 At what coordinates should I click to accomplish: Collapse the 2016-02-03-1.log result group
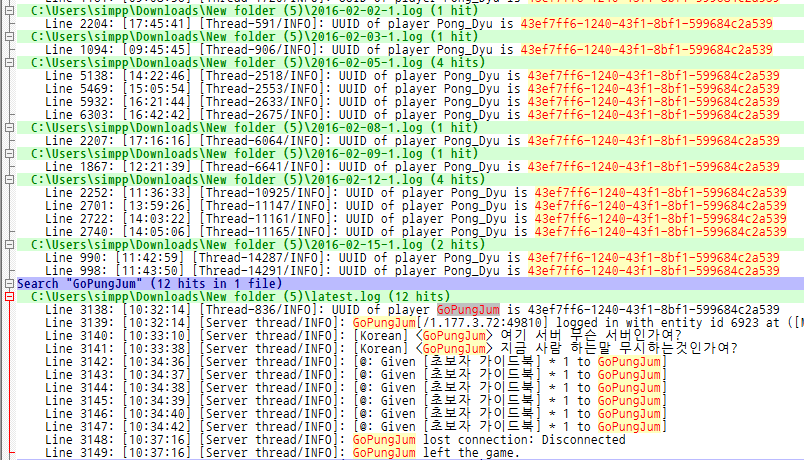pos(9,36)
